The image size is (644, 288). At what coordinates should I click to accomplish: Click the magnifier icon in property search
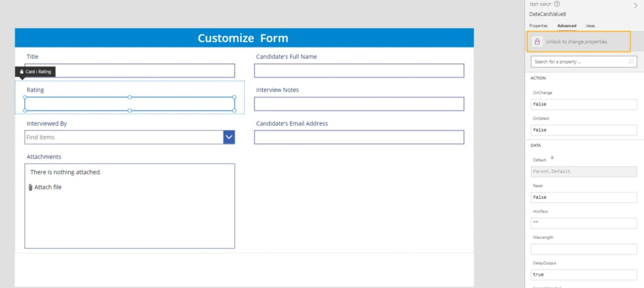631,61
